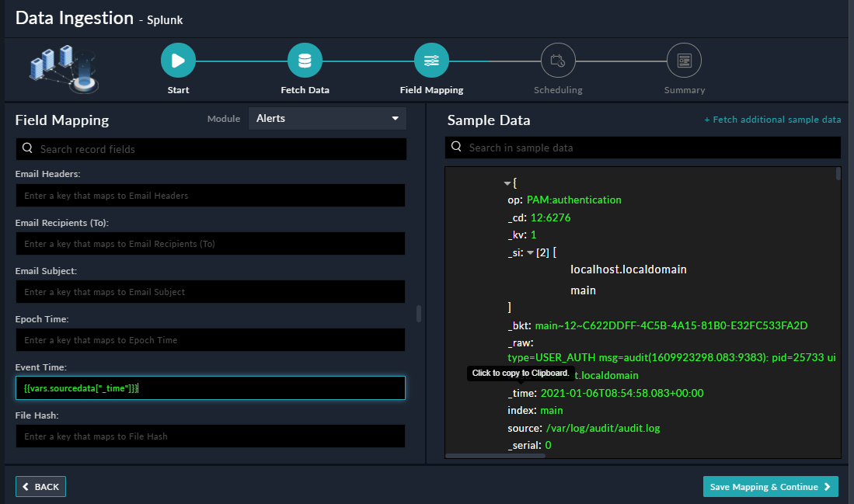Focus the Email Subject mapping field
This screenshot has height=504, width=854.
point(210,292)
